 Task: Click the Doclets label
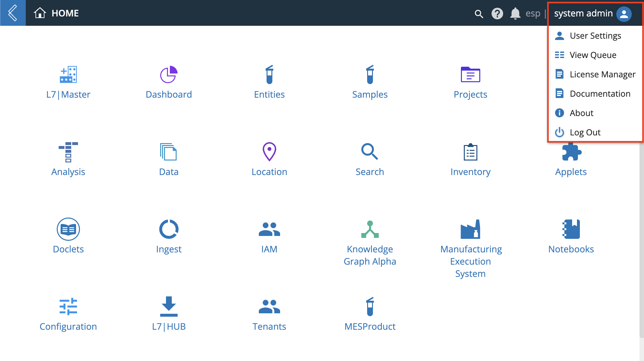click(68, 249)
